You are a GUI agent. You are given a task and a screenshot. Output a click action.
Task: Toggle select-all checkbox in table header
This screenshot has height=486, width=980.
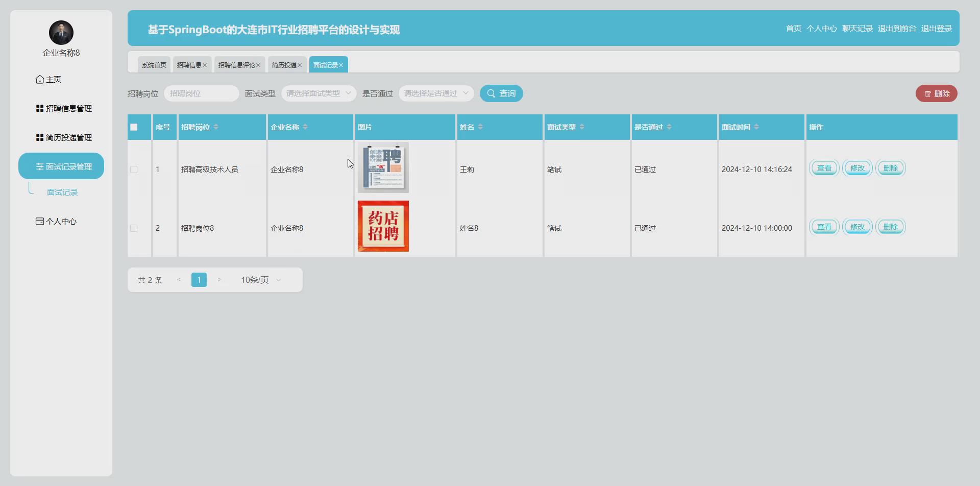(x=134, y=127)
